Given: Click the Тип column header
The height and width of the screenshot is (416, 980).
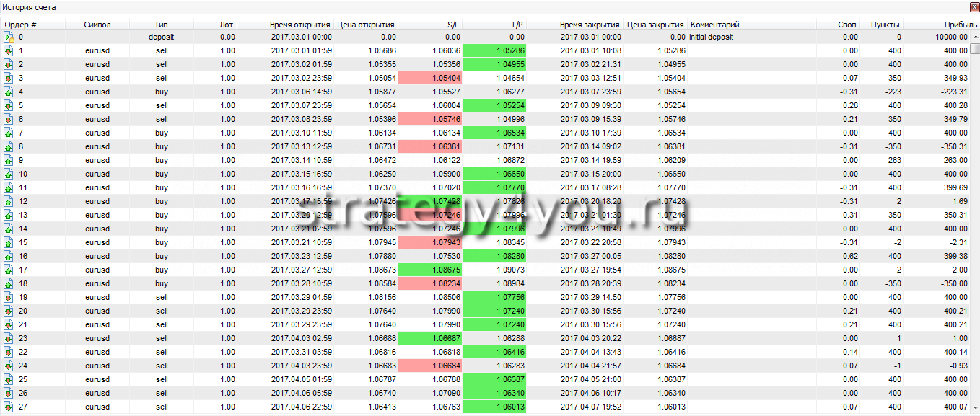Looking at the screenshot, I should coord(161,25).
